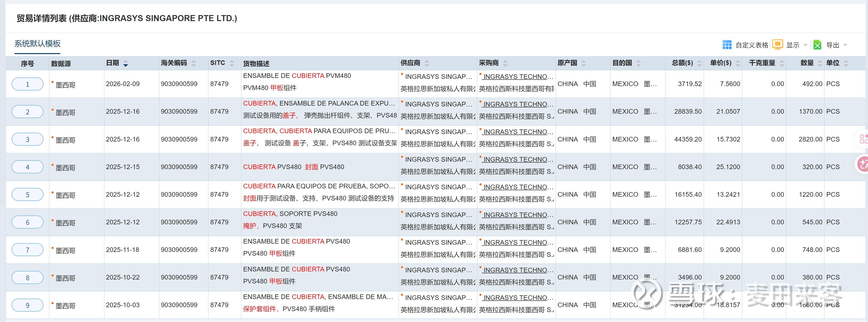Expand the 显示 dropdown arrow
Screen dimensions: 868x322
pyautogui.click(x=806, y=45)
